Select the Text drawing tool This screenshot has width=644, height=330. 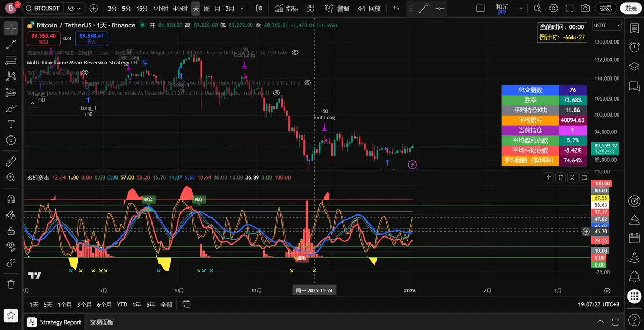click(11, 124)
